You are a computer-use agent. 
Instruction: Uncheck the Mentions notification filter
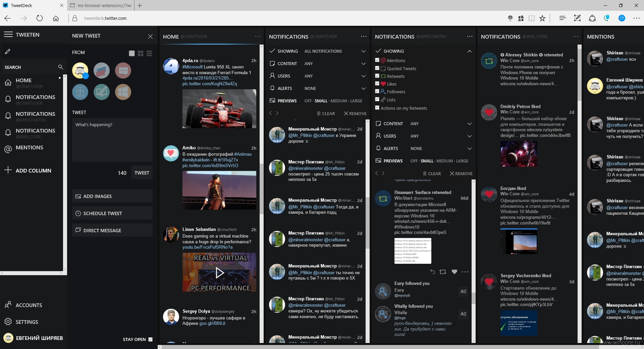[377, 60]
